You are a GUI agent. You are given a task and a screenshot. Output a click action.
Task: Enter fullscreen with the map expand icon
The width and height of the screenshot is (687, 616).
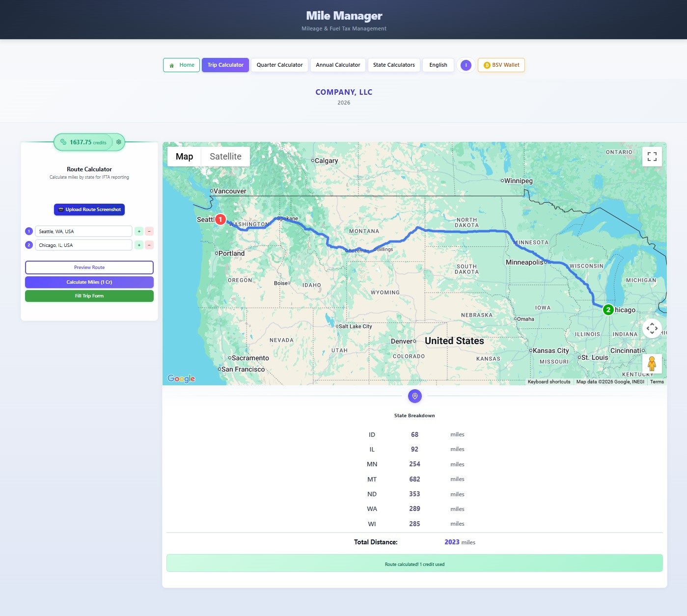[x=652, y=157]
